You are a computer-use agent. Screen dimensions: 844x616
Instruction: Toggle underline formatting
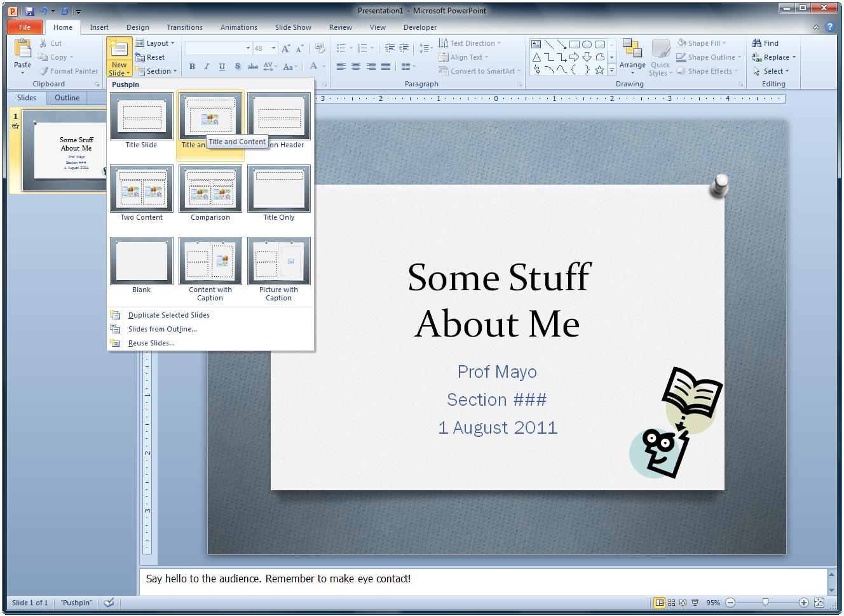(221, 66)
